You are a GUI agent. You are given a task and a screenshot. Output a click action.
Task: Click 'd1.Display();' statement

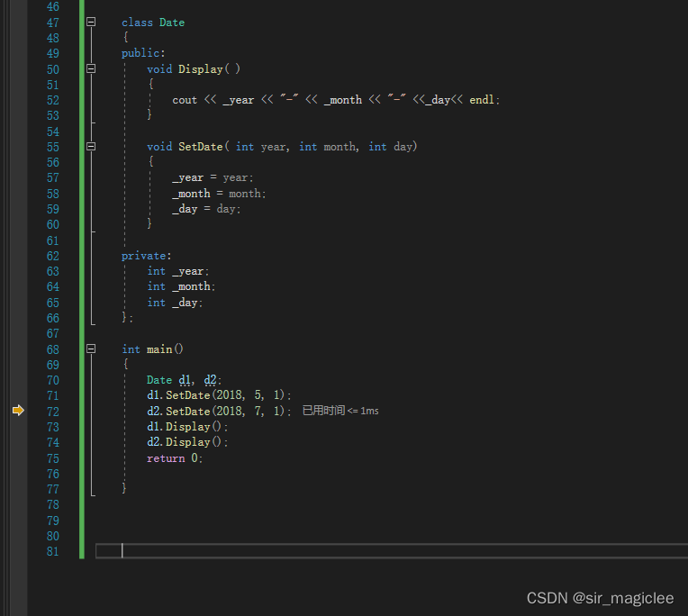pos(187,427)
